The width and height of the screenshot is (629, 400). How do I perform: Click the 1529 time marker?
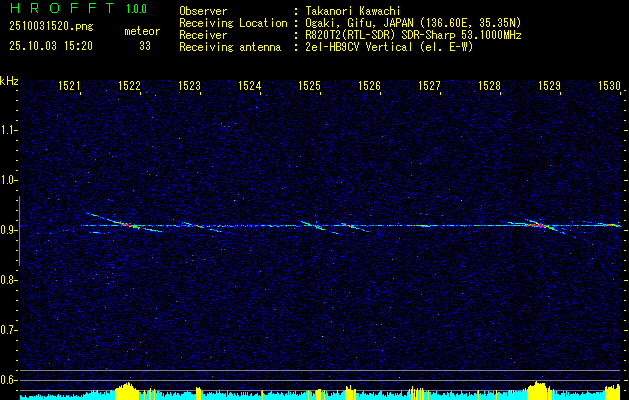click(x=549, y=87)
